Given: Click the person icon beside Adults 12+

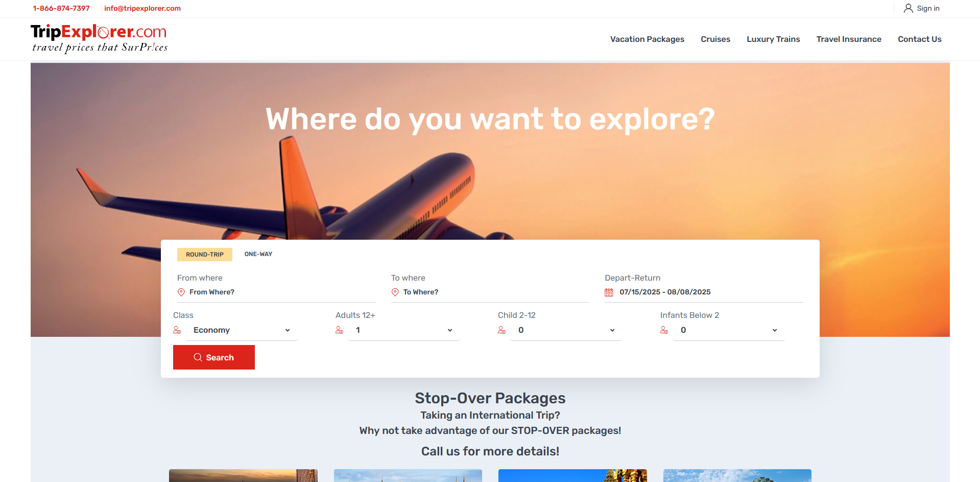Looking at the screenshot, I should pyautogui.click(x=340, y=330).
